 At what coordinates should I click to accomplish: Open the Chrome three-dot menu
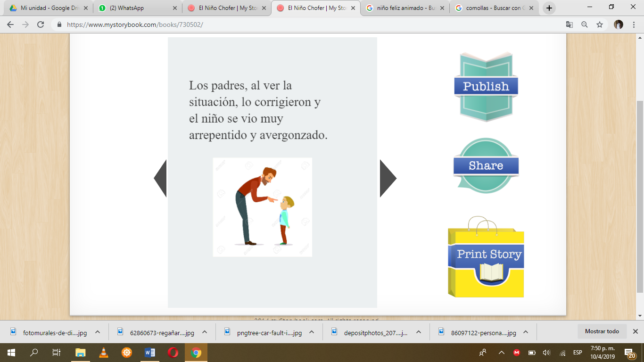tap(634, 25)
